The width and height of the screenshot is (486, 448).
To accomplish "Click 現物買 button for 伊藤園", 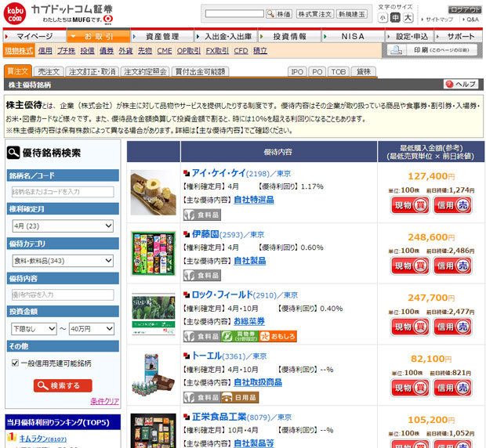I will (x=410, y=266).
